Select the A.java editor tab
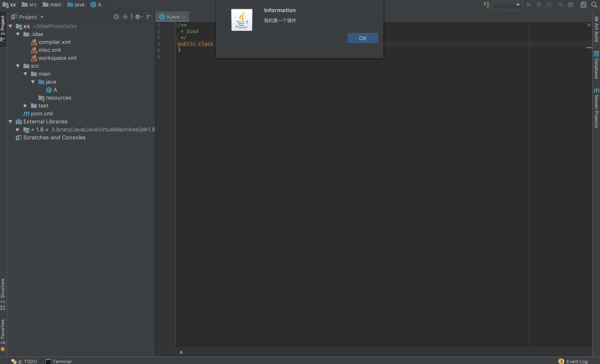 point(172,17)
